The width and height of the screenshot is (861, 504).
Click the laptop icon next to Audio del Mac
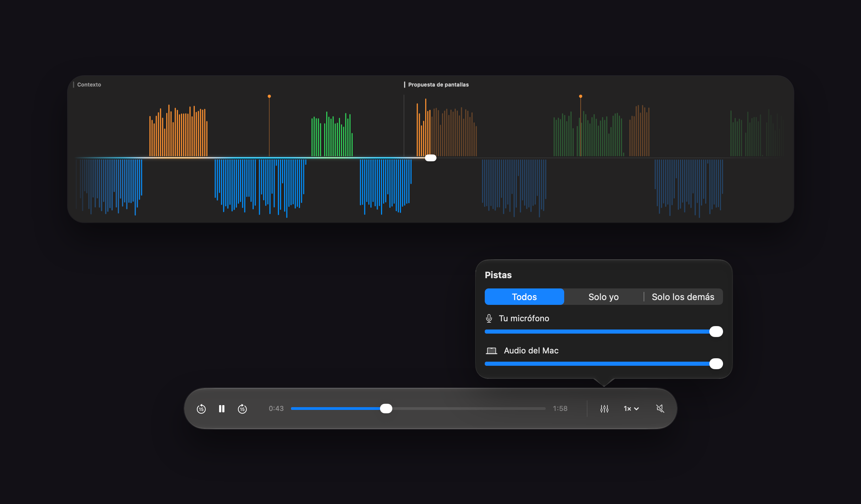492,351
